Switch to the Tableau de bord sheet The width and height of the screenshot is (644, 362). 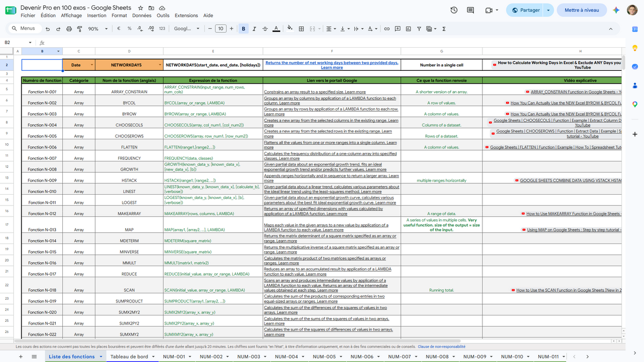[132, 357]
